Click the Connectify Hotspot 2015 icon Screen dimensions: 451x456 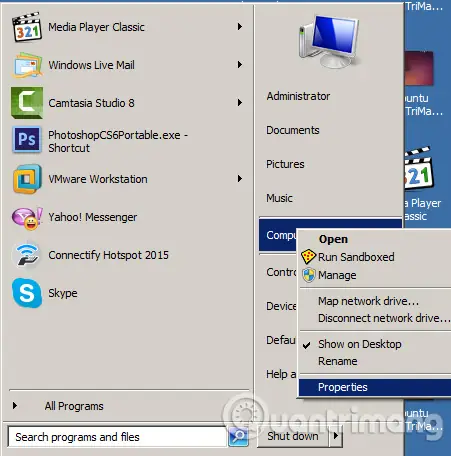tap(26, 255)
